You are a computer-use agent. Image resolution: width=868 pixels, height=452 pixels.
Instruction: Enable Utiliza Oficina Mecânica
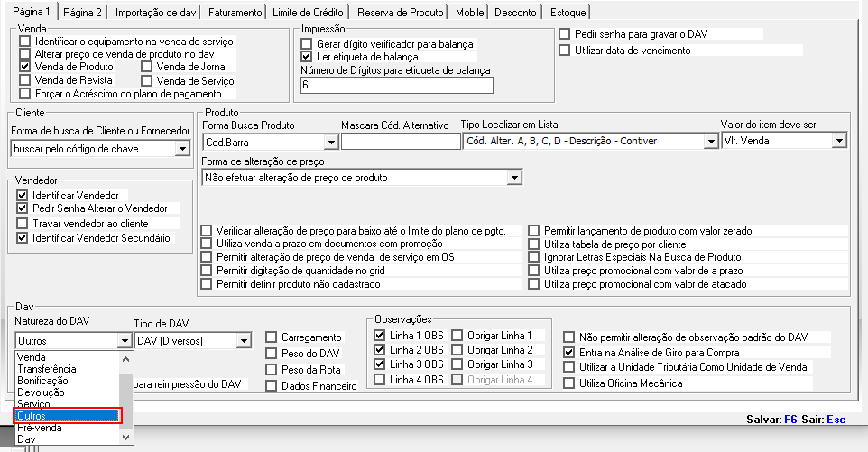coord(568,383)
